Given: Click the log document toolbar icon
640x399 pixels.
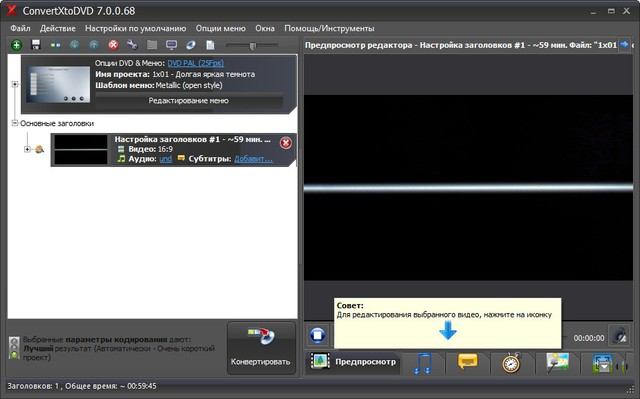Looking at the screenshot, I should [210, 45].
